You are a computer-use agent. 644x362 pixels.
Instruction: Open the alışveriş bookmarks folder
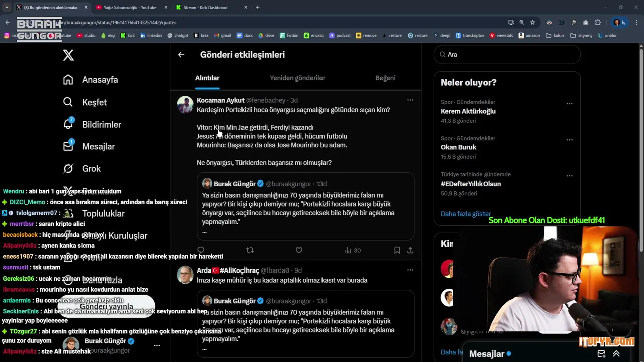point(581,36)
